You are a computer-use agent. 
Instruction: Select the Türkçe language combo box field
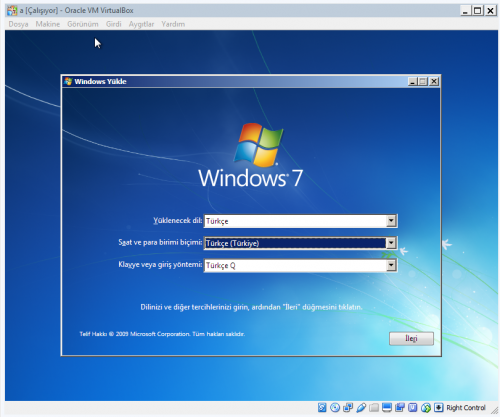300,221
